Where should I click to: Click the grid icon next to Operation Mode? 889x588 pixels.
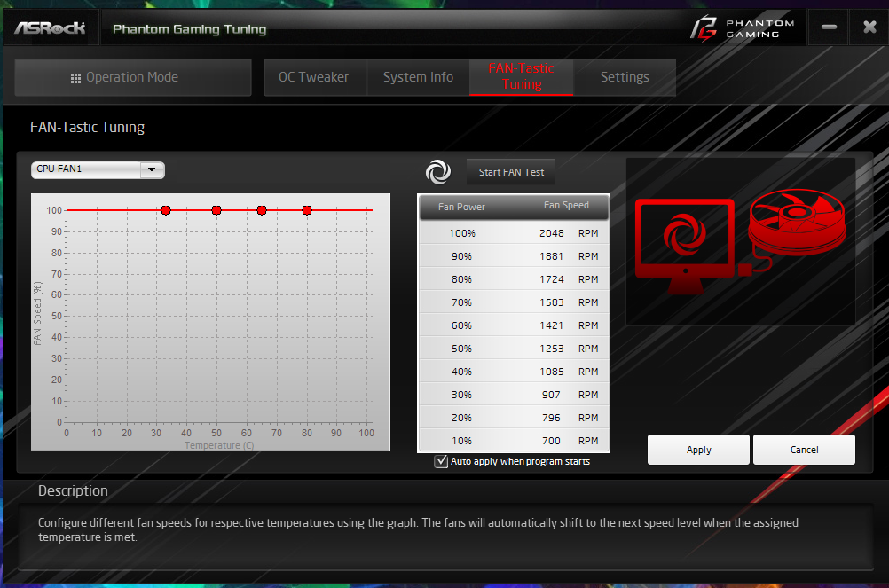tap(75, 78)
